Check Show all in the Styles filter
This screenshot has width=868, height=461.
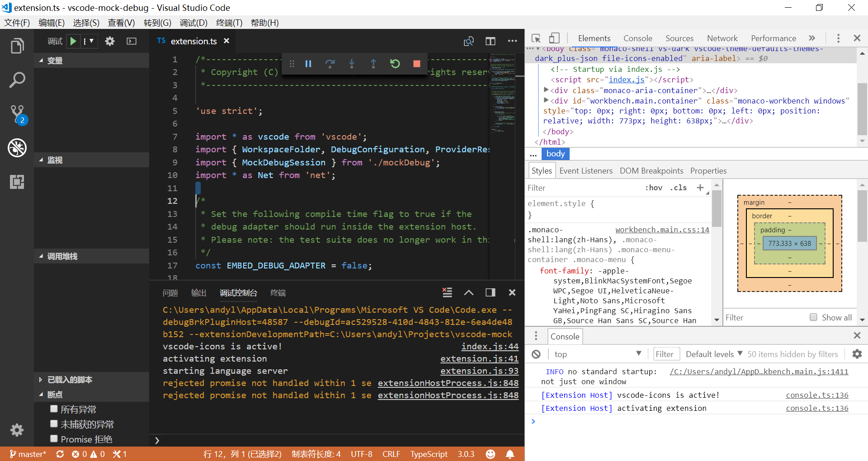pos(814,317)
